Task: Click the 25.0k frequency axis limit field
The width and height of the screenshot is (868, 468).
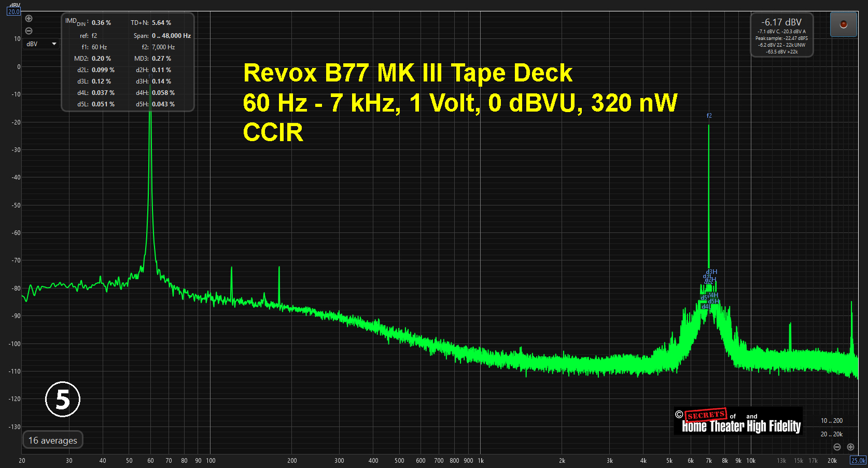Action: coord(858,460)
